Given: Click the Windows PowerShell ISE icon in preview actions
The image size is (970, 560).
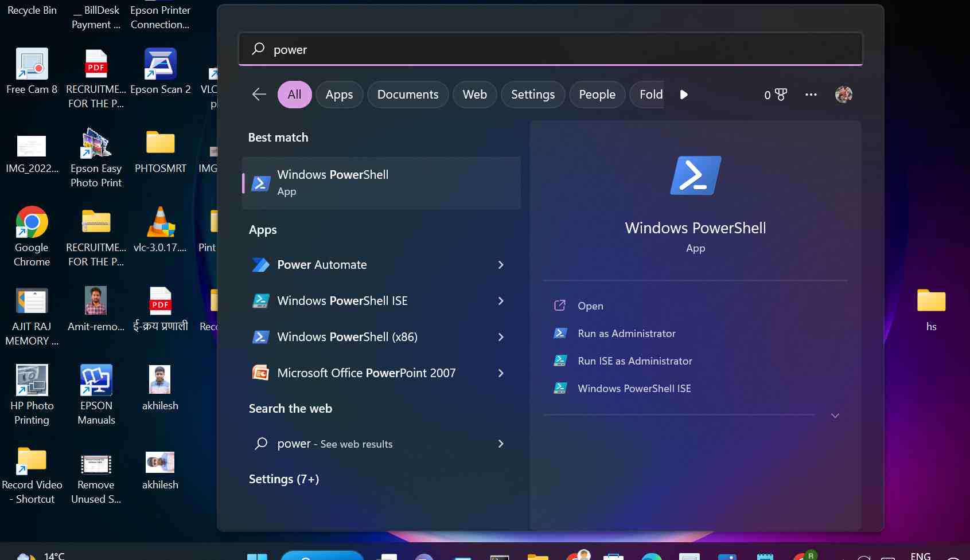Looking at the screenshot, I should (560, 388).
